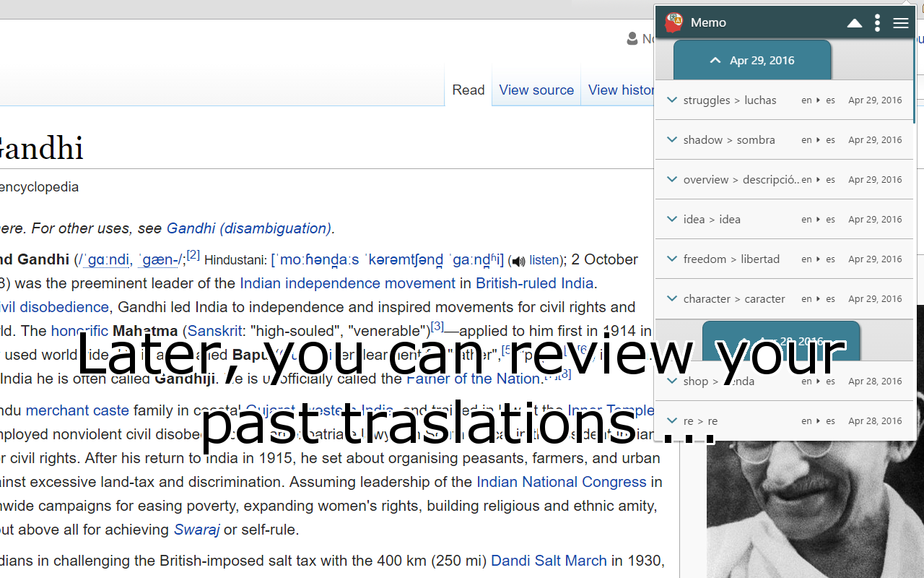Play the pronunciation speaker icon
The width and height of the screenshot is (924, 578).
[517, 262]
